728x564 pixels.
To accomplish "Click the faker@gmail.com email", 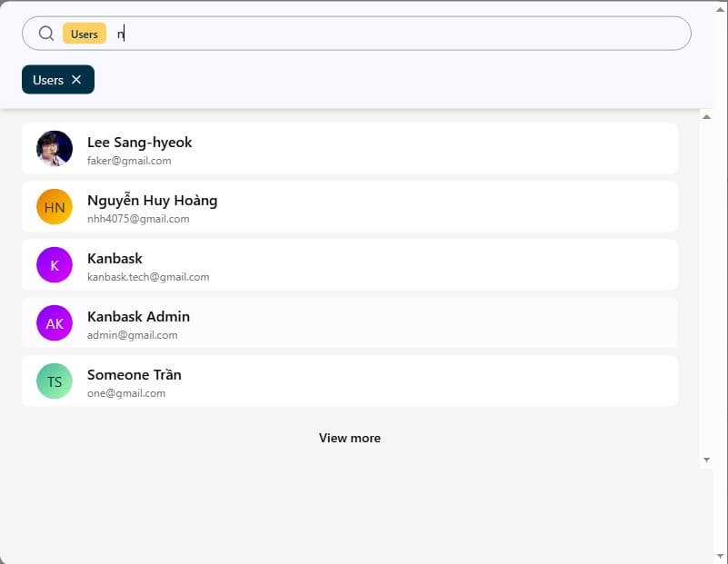I will [x=129, y=161].
